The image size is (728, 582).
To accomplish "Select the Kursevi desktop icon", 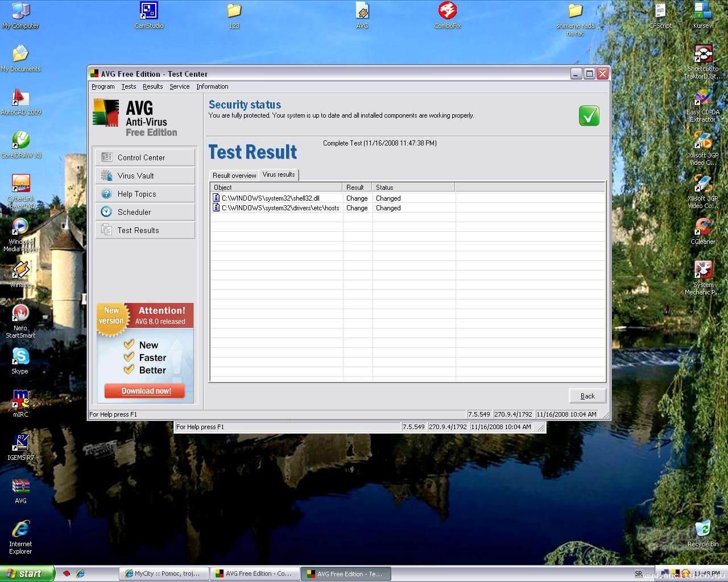I will click(x=703, y=15).
